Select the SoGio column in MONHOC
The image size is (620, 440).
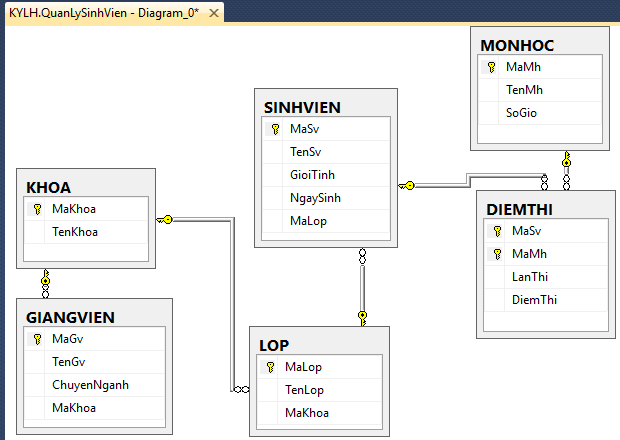point(540,113)
